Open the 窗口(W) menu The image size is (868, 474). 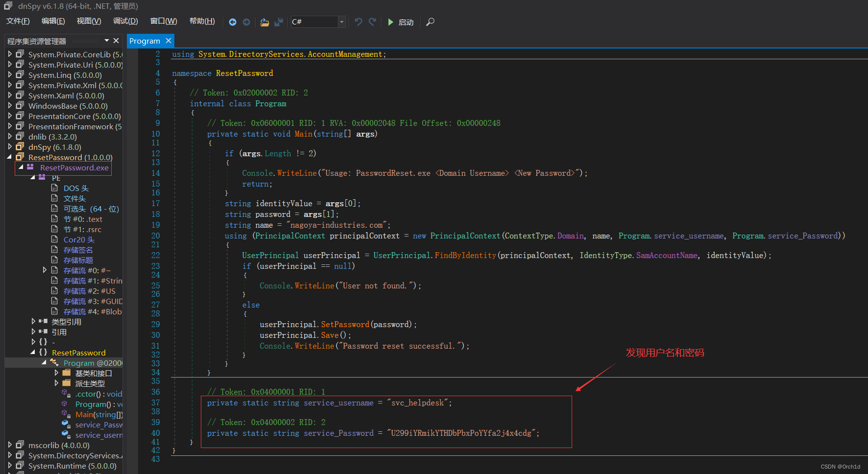(x=164, y=21)
